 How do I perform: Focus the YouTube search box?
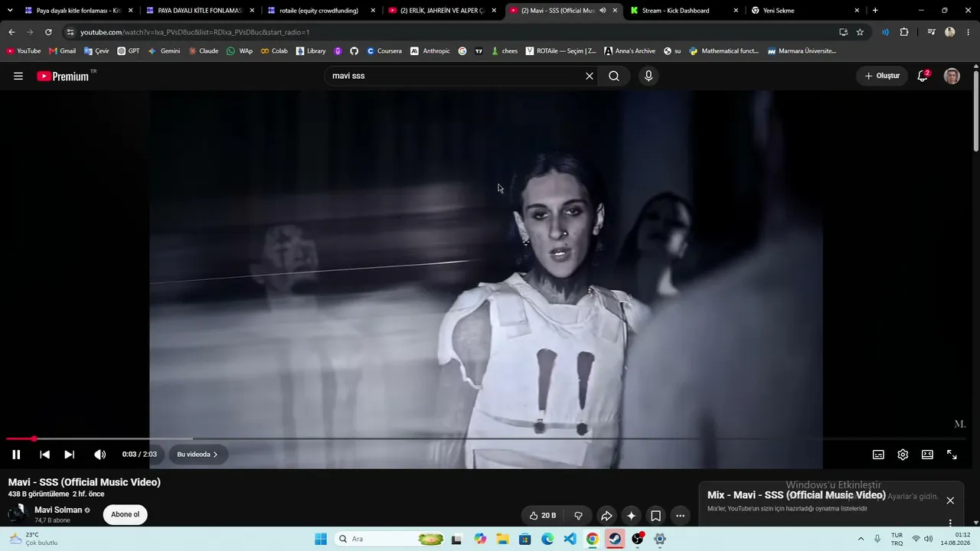point(456,76)
